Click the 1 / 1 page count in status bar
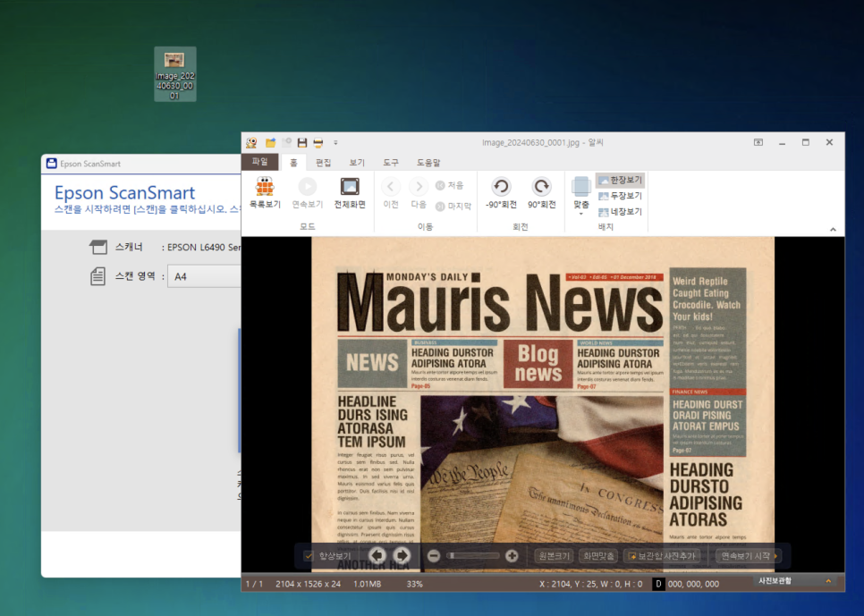The height and width of the screenshot is (616, 864). coord(254,584)
